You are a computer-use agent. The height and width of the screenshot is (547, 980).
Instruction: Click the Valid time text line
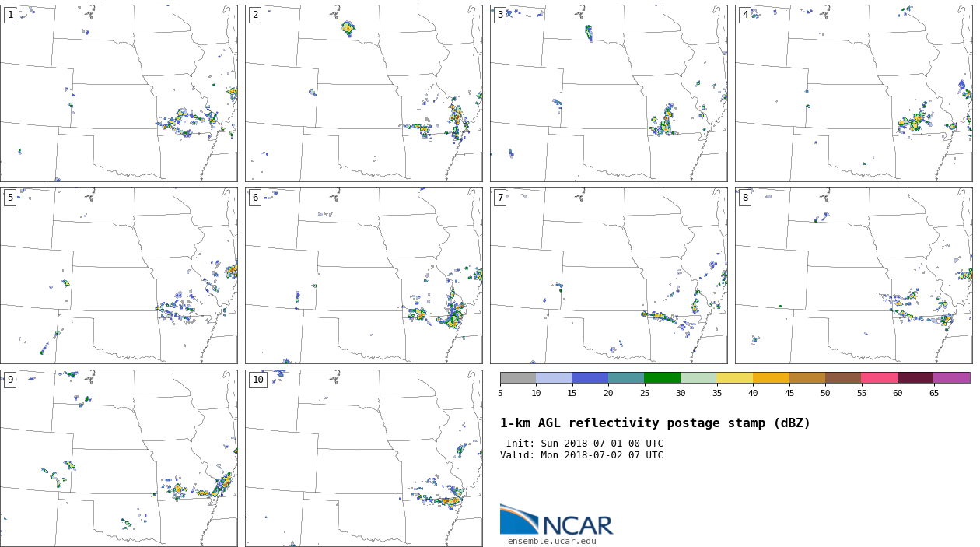point(582,455)
